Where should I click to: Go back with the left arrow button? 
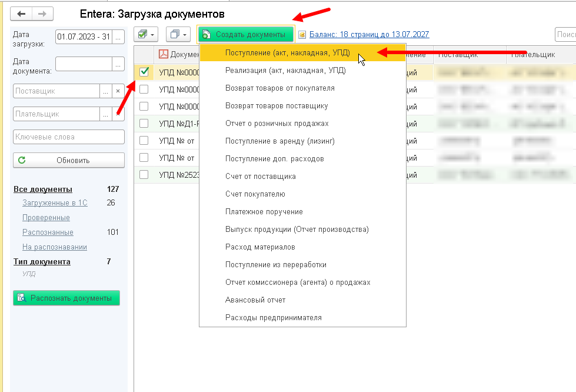(x=21, y=14)
